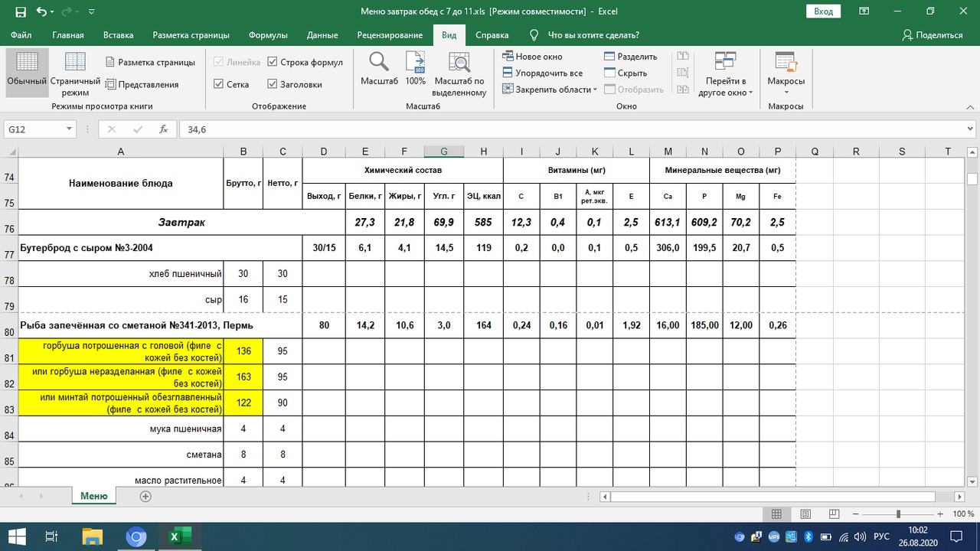
Task: Open a new window (Новое окно)
Action: pyautogui.click(x=533, y=57)
